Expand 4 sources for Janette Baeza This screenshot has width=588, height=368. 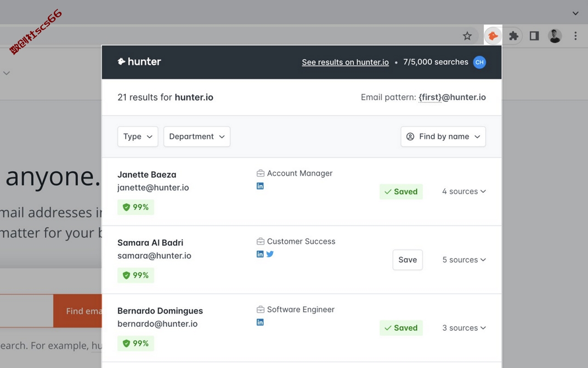pos(464,191)
